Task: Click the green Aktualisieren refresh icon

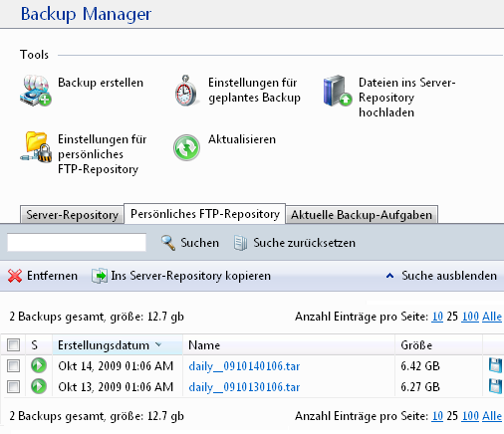Action: coord(186,147)
